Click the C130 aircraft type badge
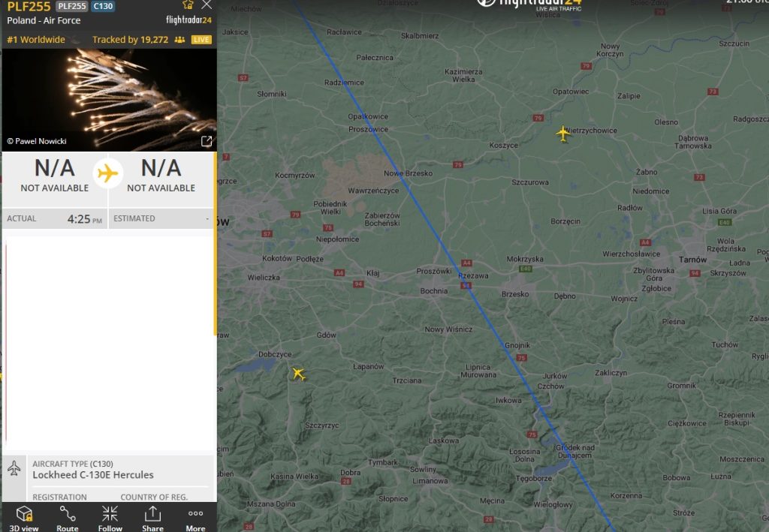 (104, 7)
